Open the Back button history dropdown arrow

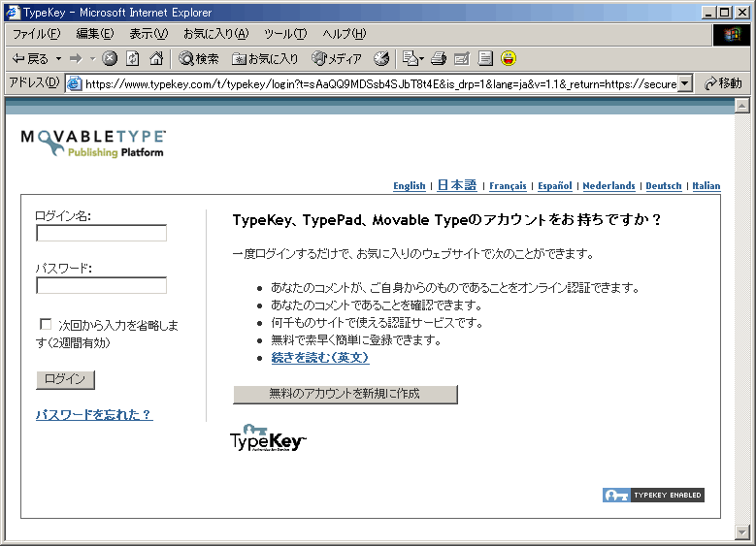point(59,59)
